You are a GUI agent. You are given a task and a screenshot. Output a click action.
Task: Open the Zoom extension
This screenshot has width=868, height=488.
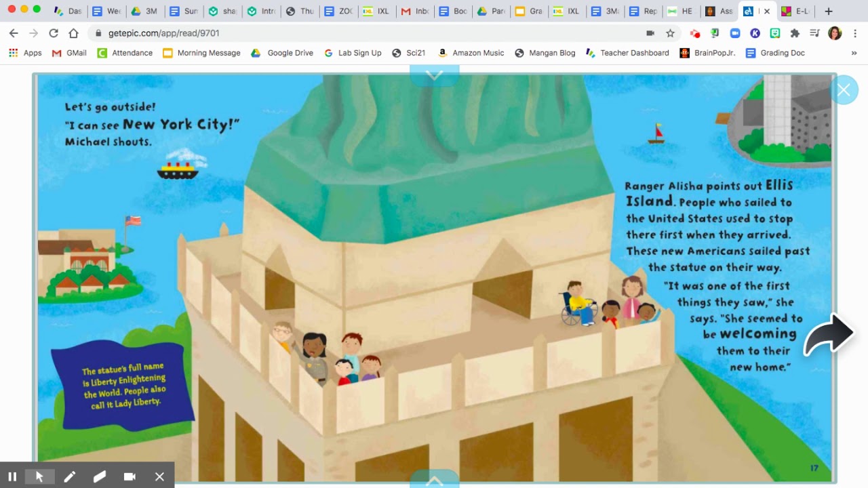pos(735,33)
